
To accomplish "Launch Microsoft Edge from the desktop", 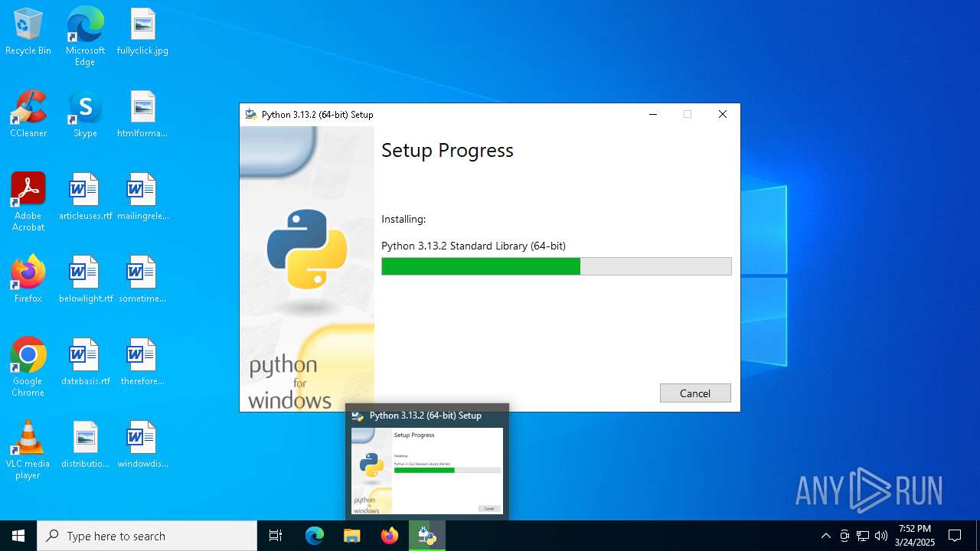I will [85, 36].
